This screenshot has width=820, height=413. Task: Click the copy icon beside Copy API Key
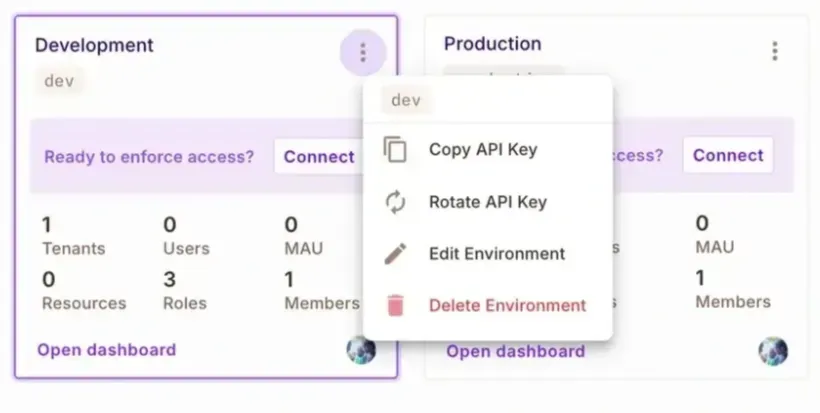point(396,150)
